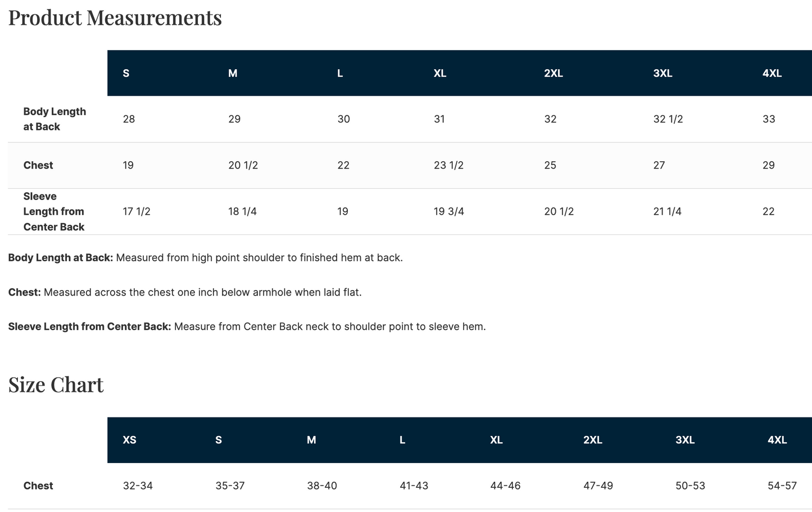
Task: Select the XS column header in Size Chart
Action: (x=130, y=440)
